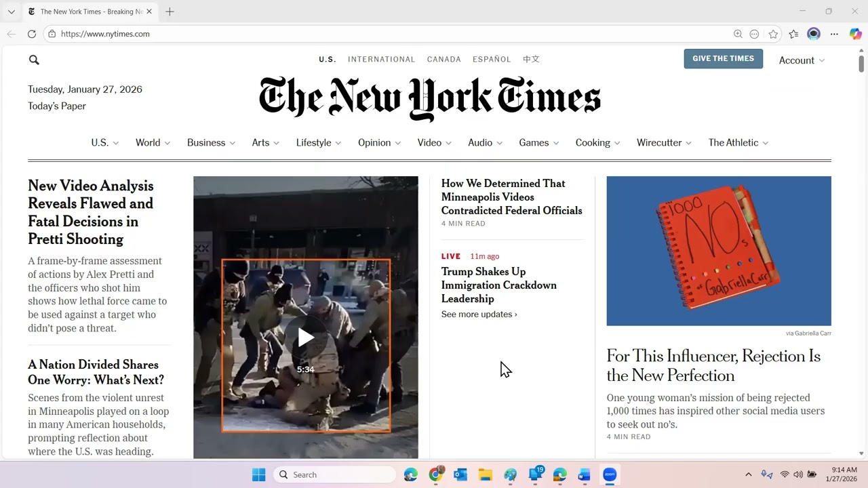This screenshot has height=488, width=868.
Task: Open the browser Favorites list icon
Action: [x=793, y=34]
